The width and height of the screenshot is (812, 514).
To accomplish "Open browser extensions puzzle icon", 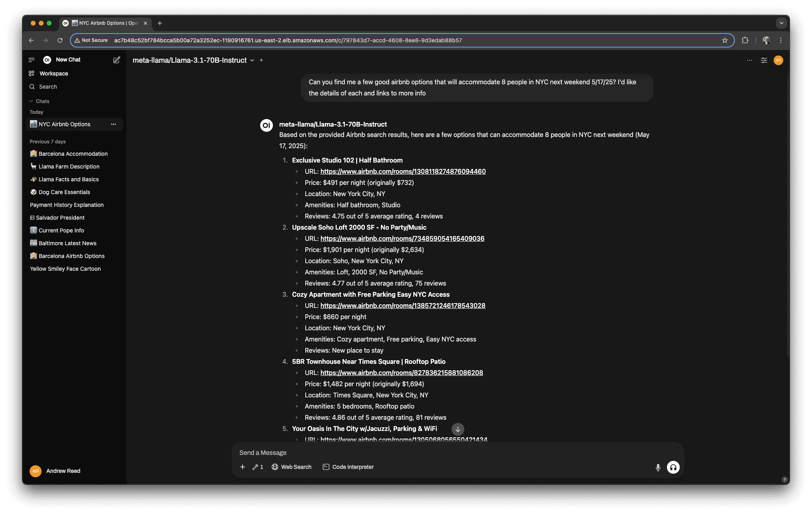I will (x=745, y=40).
